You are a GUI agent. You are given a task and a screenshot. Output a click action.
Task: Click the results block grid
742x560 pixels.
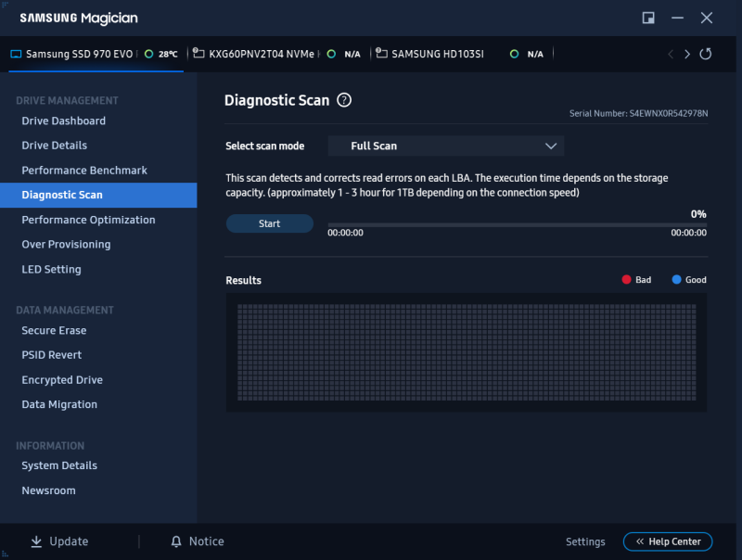tap(467, 352)
